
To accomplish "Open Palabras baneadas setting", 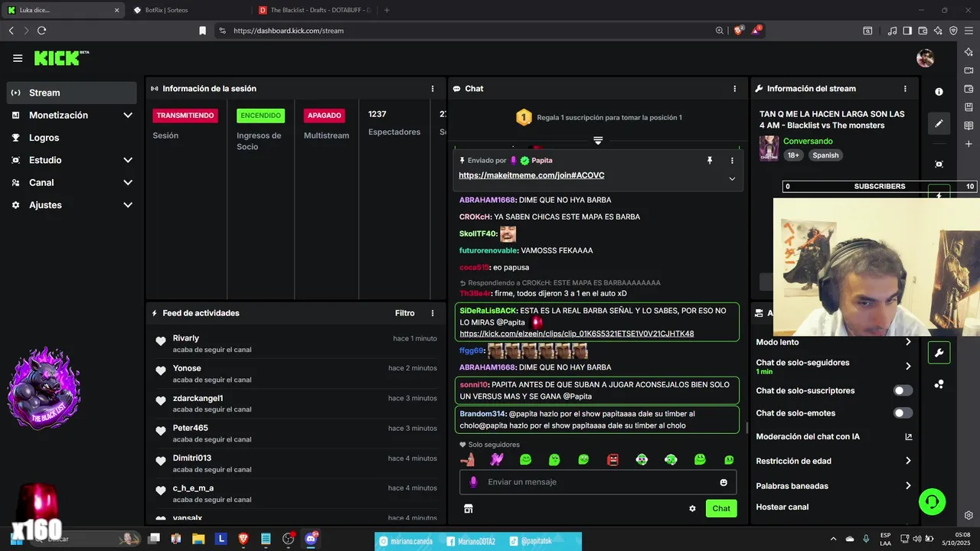I will point(834,486).
